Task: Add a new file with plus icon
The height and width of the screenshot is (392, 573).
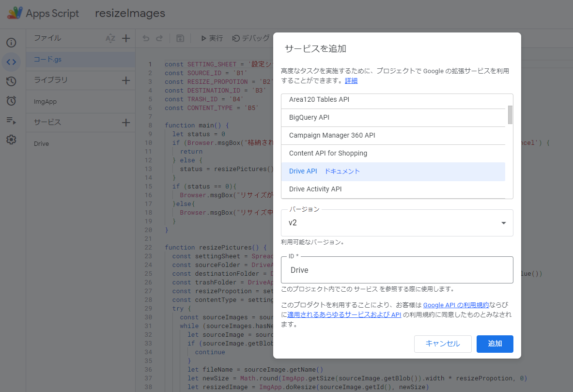Action: [126, 38]
